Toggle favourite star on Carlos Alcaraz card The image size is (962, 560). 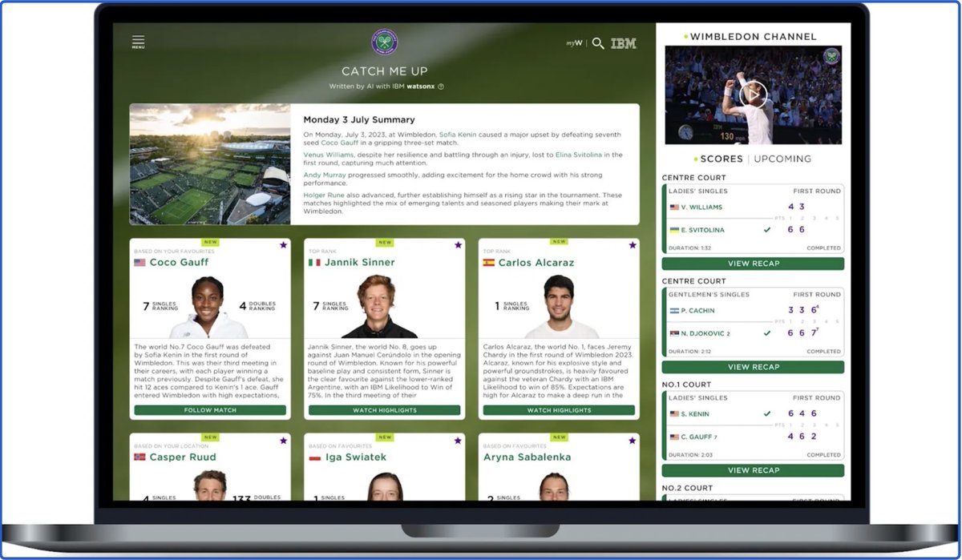point(632,245)
